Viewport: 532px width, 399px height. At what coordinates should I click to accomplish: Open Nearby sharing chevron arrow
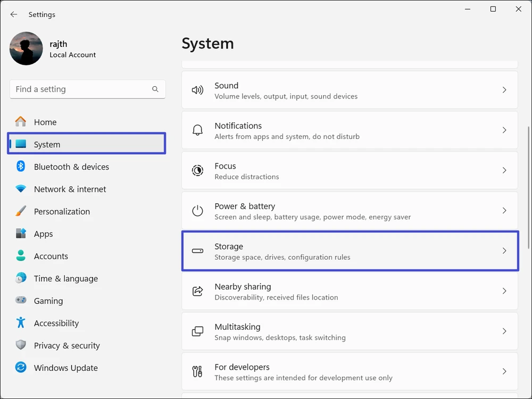pos(504,291)
